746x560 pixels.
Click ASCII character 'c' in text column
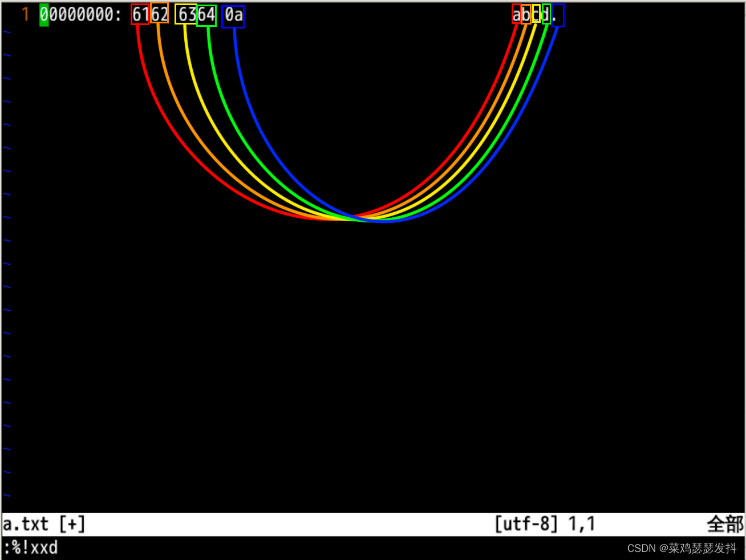536,15
